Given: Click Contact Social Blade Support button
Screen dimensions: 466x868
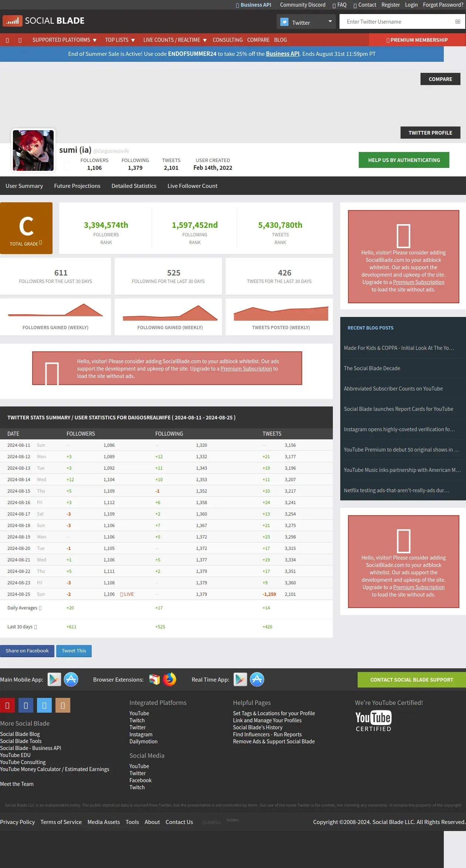Looking at the screenshot, I should (412, 680).
